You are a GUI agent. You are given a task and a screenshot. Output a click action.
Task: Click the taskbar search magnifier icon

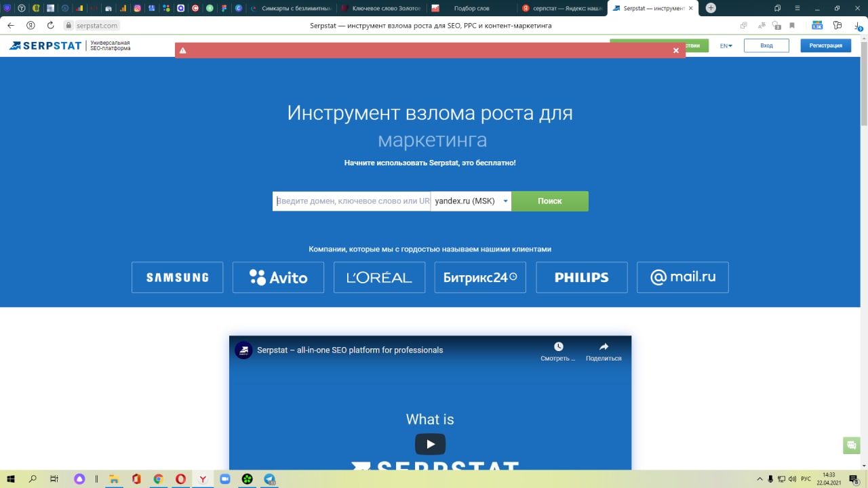(33, 479)
